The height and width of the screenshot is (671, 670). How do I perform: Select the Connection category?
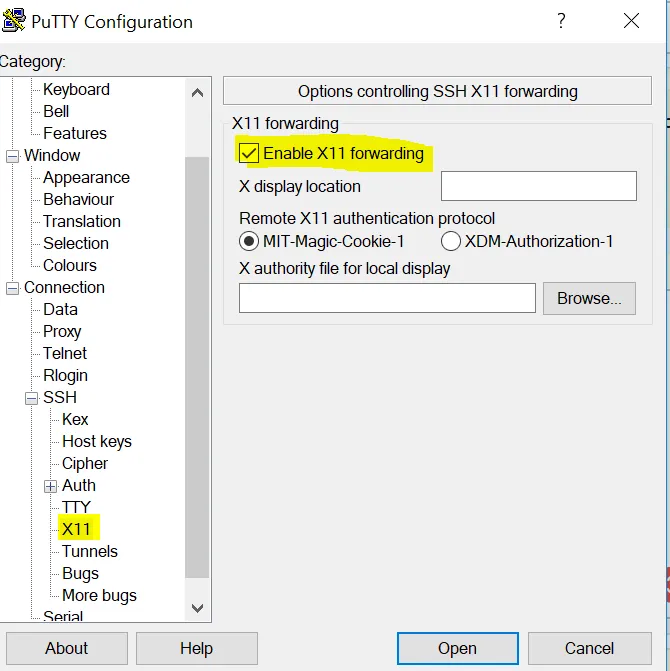pyautogui.click(x=64, y=288)
